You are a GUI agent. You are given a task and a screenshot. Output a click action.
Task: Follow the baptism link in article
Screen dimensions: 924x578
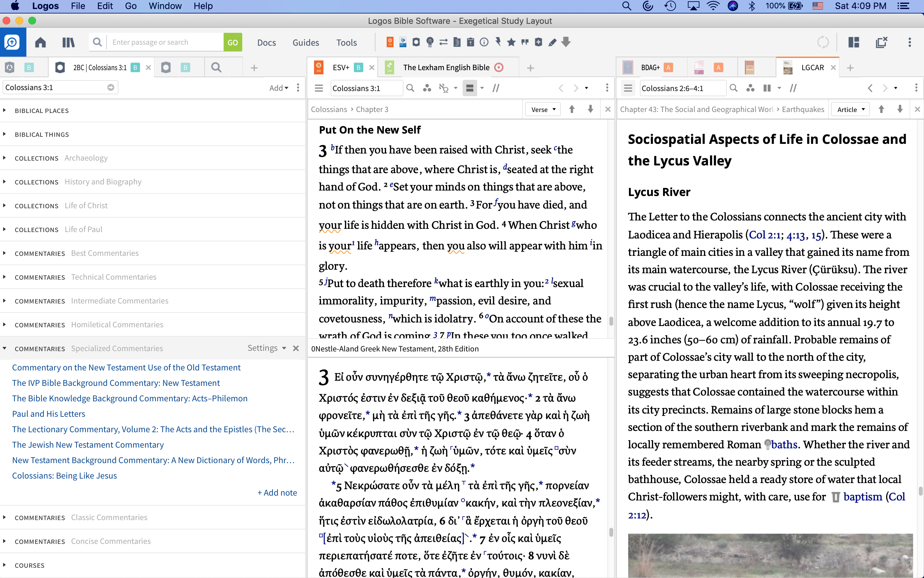pyautogui.click(x=863, y=496)
